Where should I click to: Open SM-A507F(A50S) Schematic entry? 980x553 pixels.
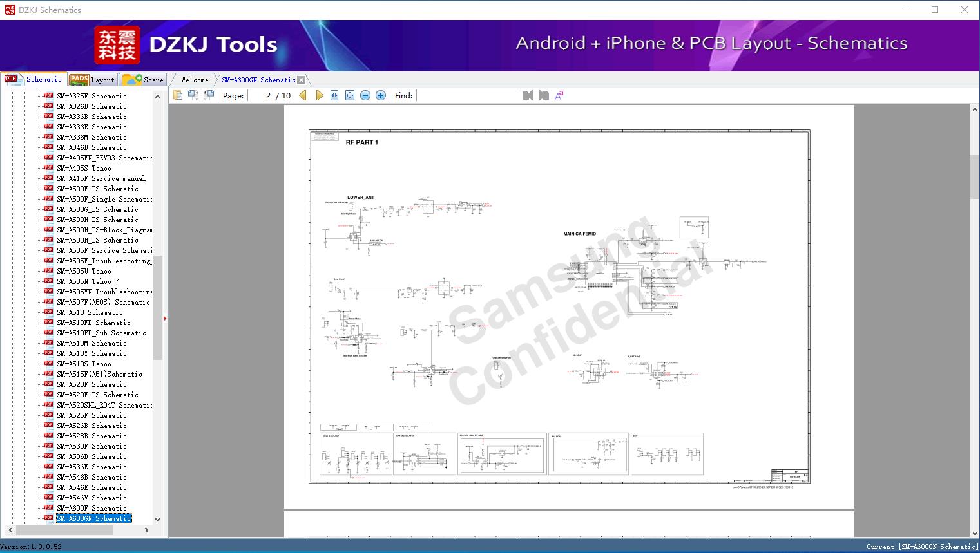point(103,302)
